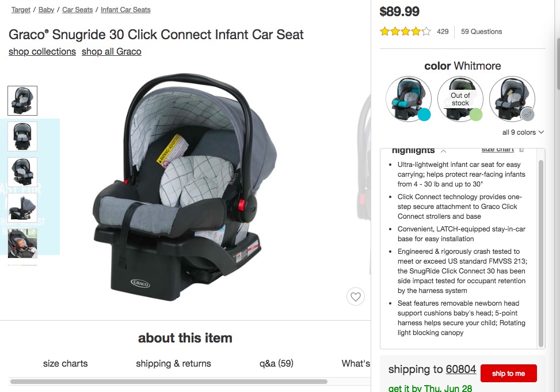Open the size charts tab
Screen dimensions: 560x392
click(x=66, y=363)
